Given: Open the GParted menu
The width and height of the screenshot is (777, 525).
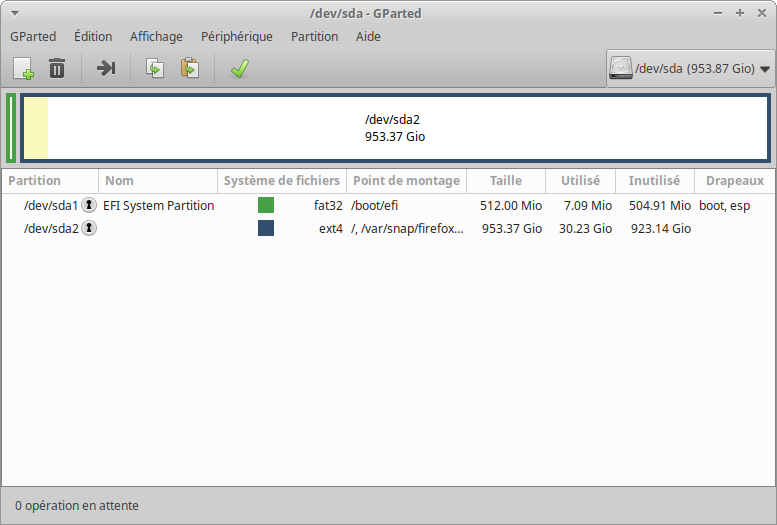Looking at the screenshot, I should click(x=33, y=37).
